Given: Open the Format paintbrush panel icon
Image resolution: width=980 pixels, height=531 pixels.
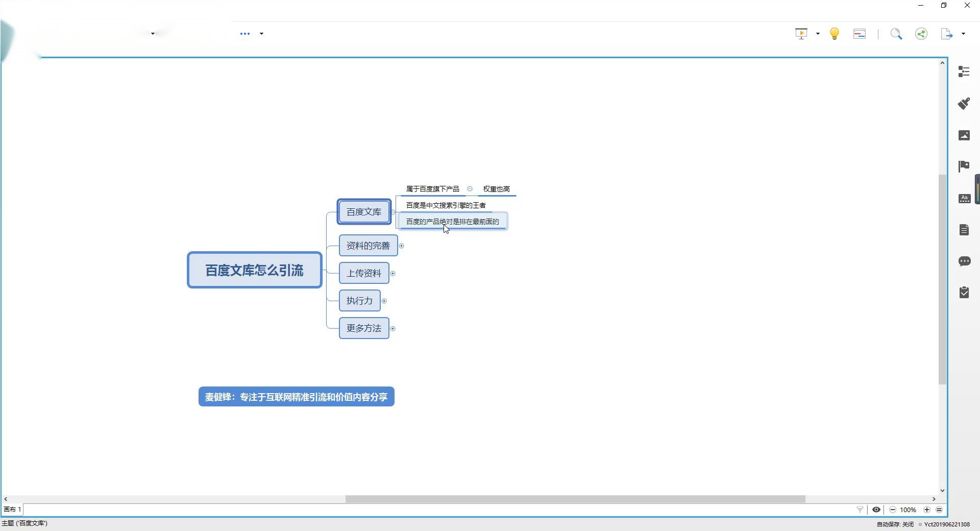Looking at the screenshot, I should coord(964,103).
